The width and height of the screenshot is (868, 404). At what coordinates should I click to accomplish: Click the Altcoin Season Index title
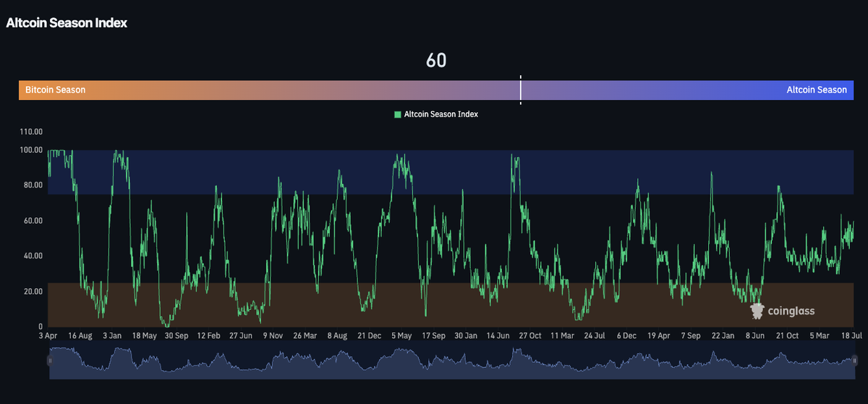click(x=67, y=23)
